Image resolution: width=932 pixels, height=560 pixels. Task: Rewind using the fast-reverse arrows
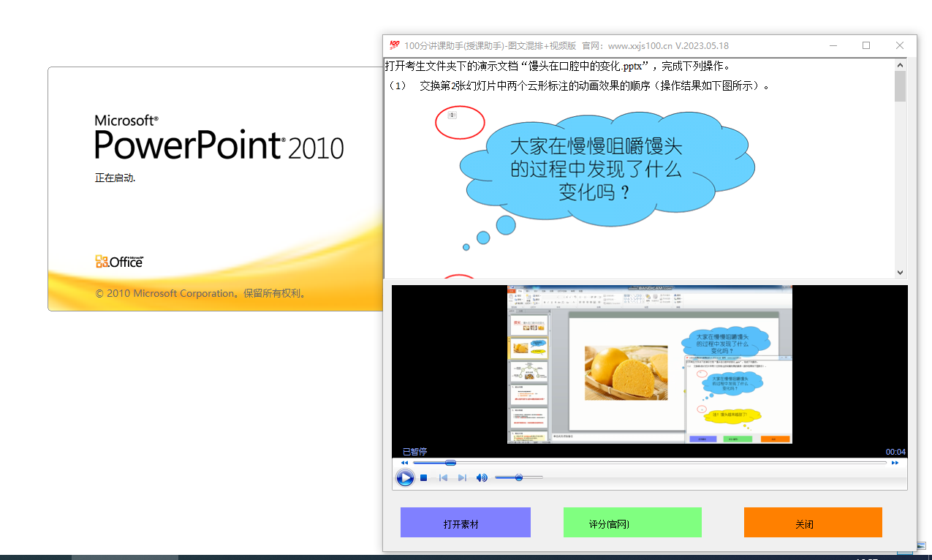click(404, 463)
